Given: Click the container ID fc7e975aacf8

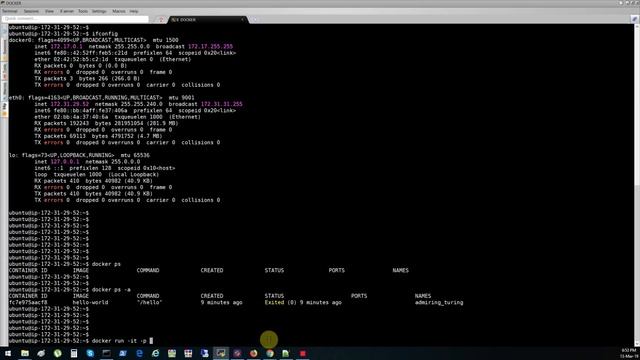Looking at the screenshot, I should click(x=28, y=302).
